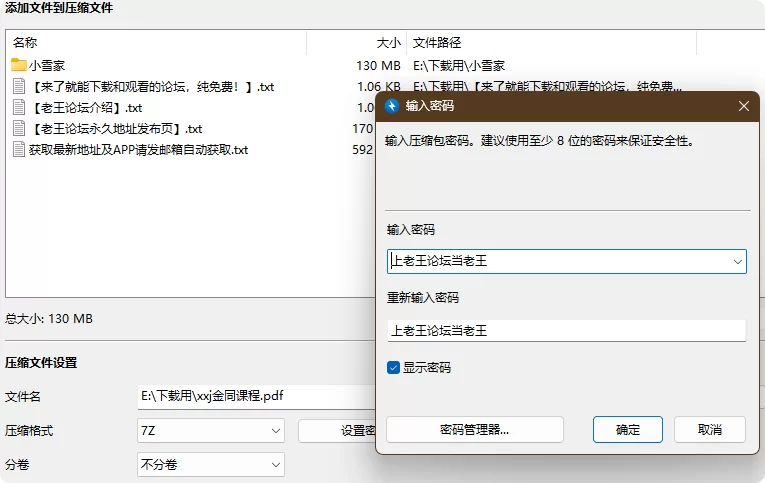Image resolution: width=765 pixels, height=483 pixels.
Task: Click the 压缩文件设置 section heading
Action: 41,362
